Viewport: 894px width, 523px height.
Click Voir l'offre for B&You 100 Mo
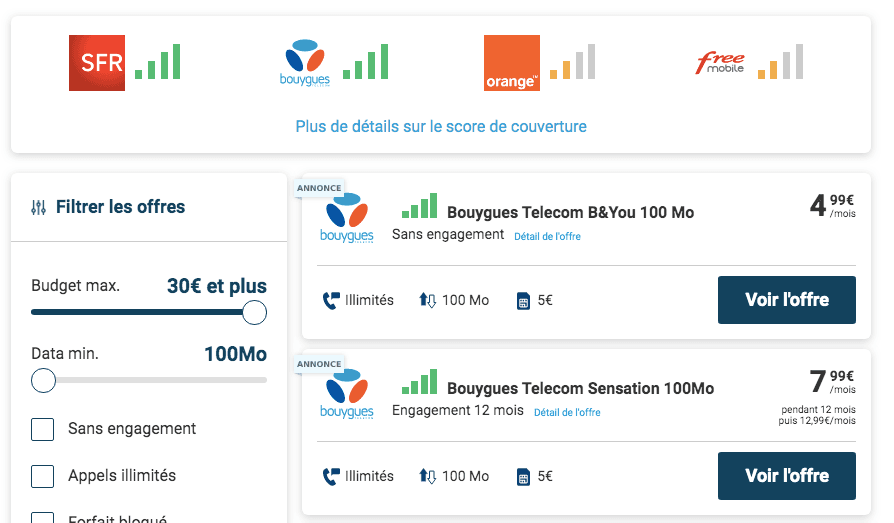click(x=786, y=300)
